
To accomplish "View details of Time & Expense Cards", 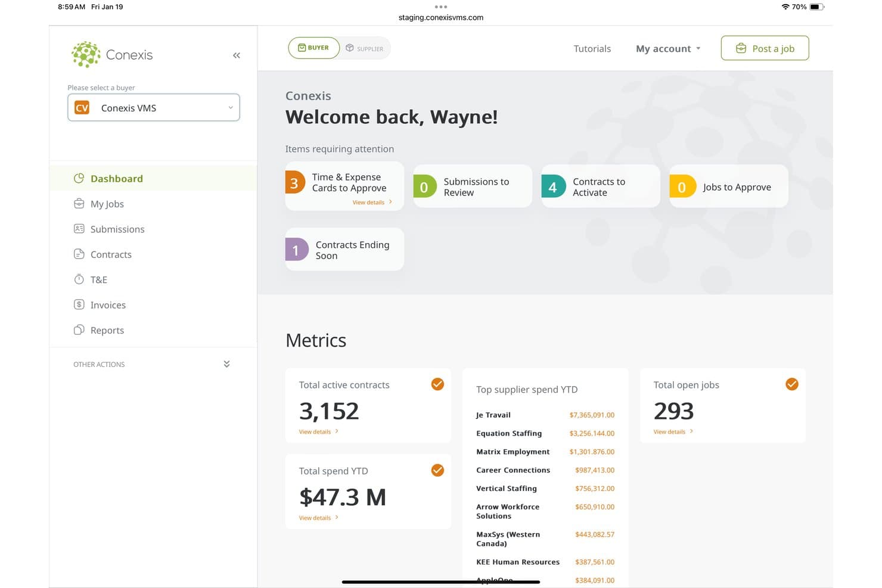I will pos(372,203).
